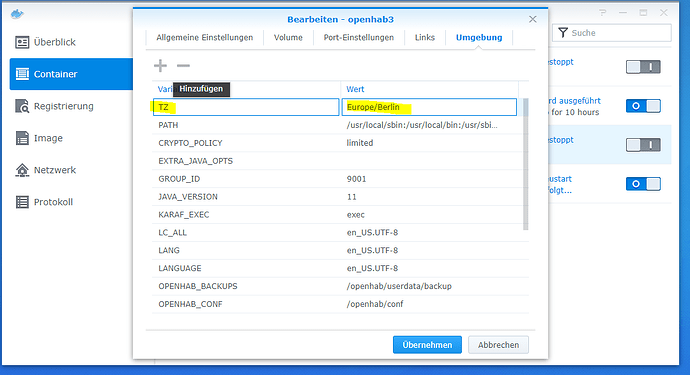The height and width of the screenshot is (375, 690).
Task: Select the Umgebung tab
Action: [479, 37]
